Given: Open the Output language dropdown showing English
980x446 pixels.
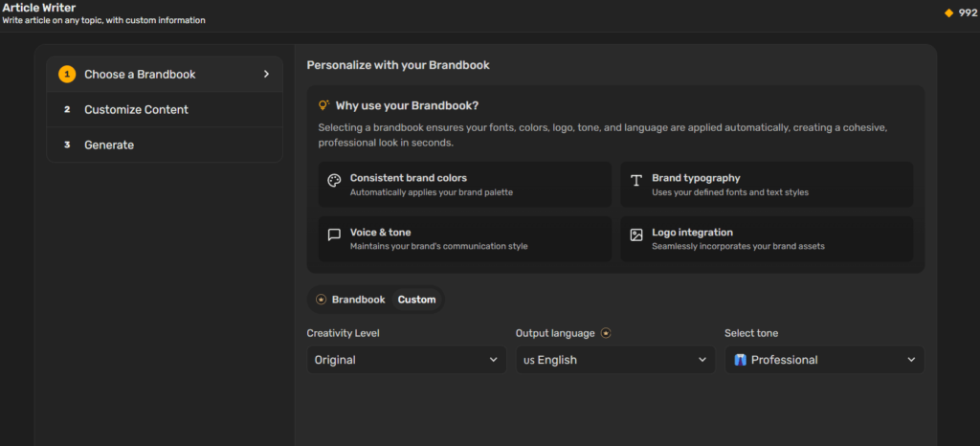Looking at the screenshot, I should coord(615,360).
